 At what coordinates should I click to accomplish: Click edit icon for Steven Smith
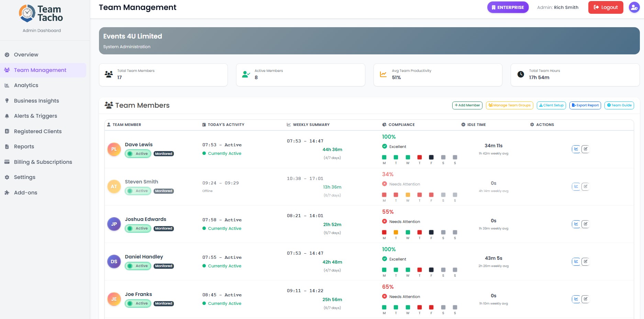click(x=586, y=187)
